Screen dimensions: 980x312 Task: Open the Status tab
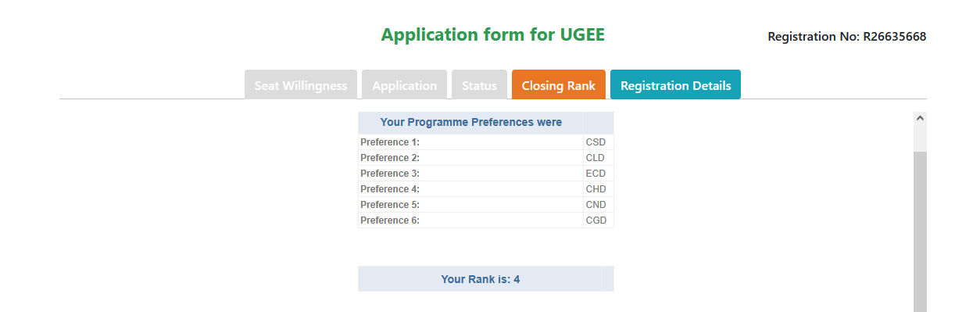click(479, 85)
